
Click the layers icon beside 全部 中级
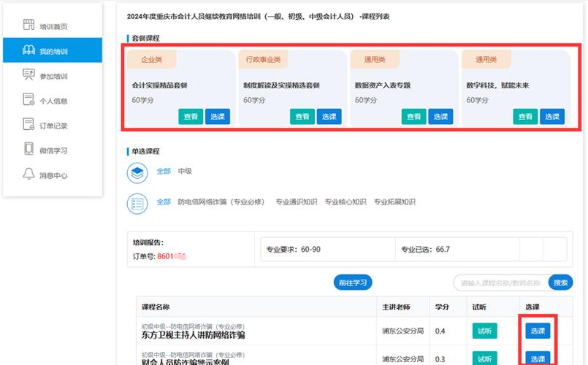(137, 173)
